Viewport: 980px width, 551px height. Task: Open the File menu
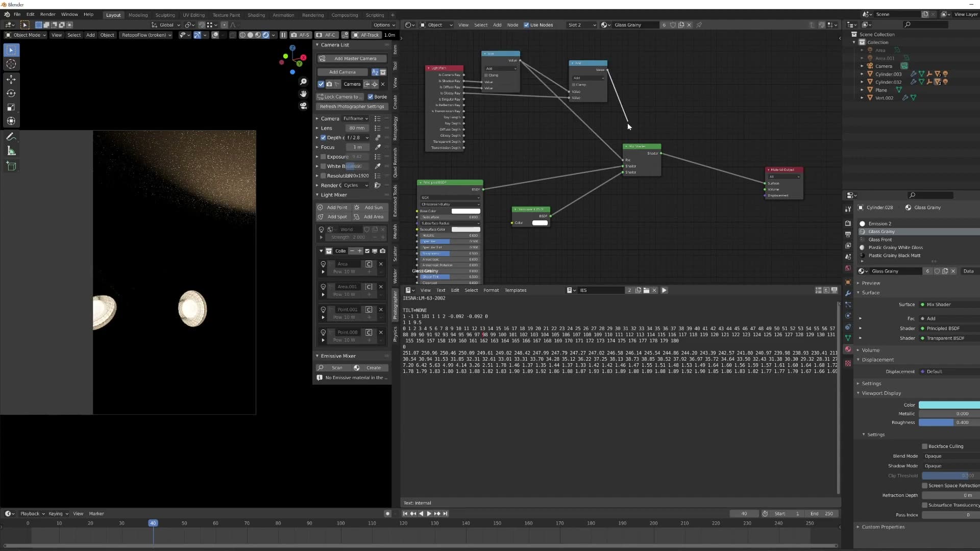pyautogui.click(x=17, y=14)
